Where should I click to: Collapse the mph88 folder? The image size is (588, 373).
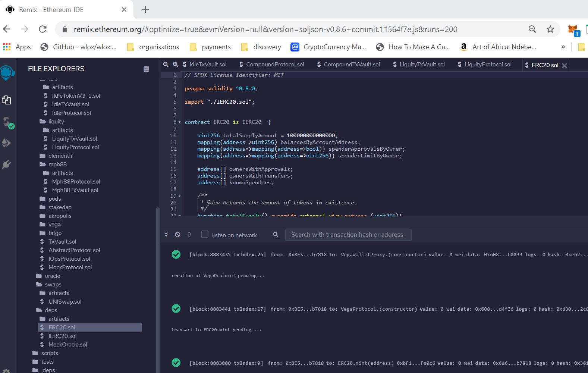click(53, 164)
